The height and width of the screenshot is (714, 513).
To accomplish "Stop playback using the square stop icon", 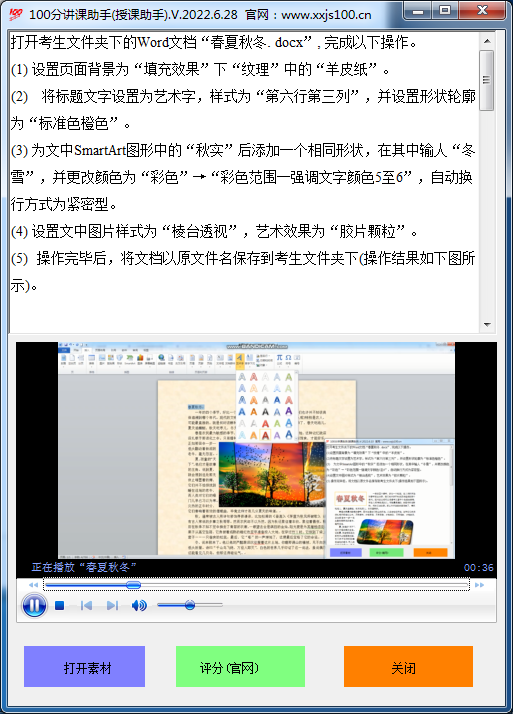I will [60, 605].
